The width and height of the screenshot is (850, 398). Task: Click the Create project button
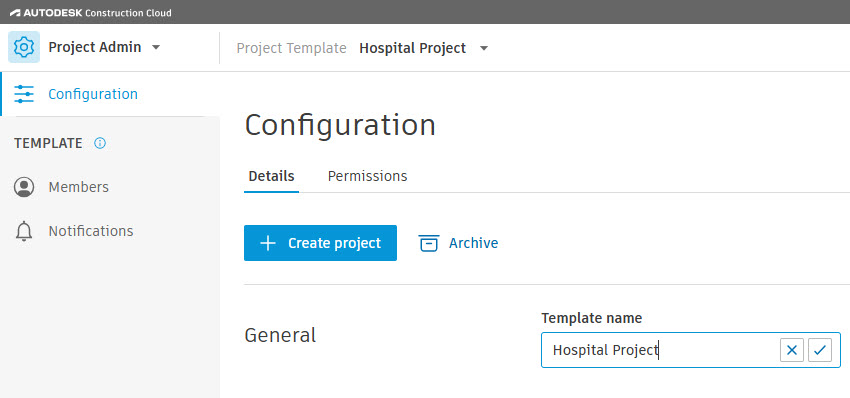click(x=320, y=243)
